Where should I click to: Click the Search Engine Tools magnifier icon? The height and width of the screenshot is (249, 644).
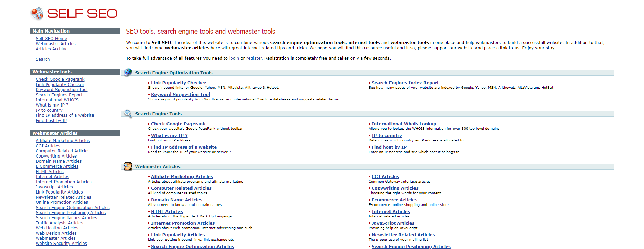128,114
